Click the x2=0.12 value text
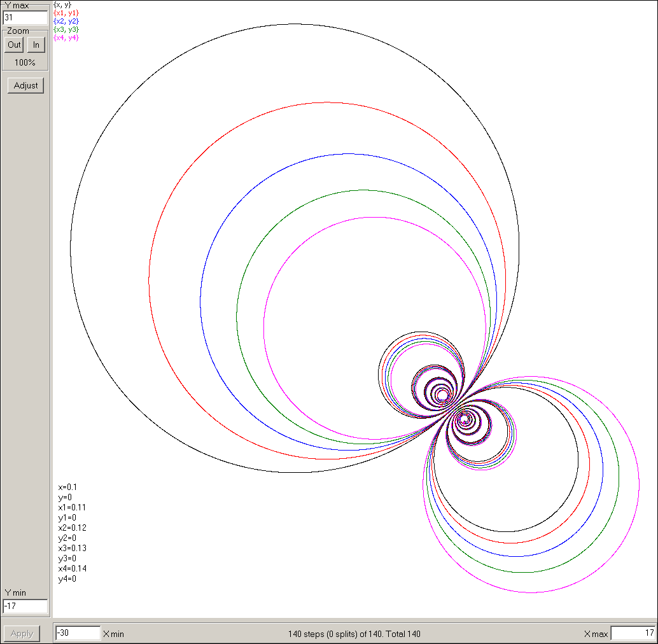658x644 pixels. 72,528
